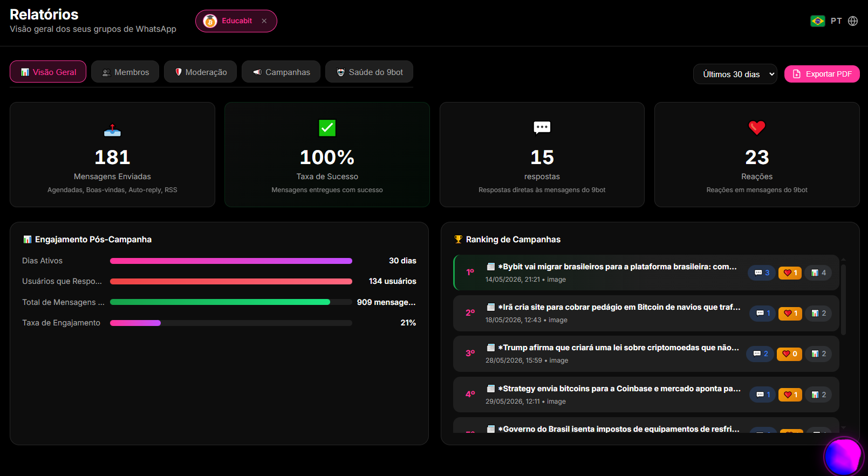Click heart badge on Strategy campaign
The image size is (868, 476).
pyautogui.click(x=790, y=395)
